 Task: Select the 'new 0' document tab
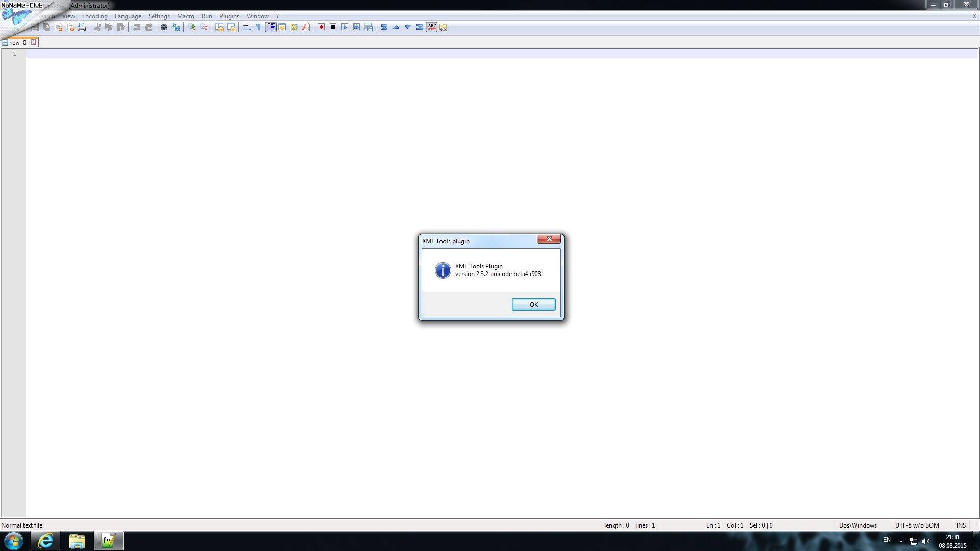[17, 43]
